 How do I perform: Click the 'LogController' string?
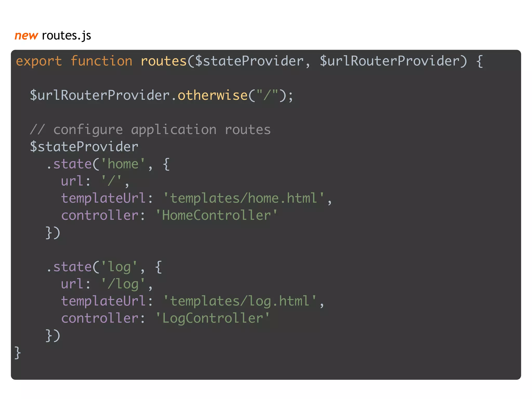212,318
